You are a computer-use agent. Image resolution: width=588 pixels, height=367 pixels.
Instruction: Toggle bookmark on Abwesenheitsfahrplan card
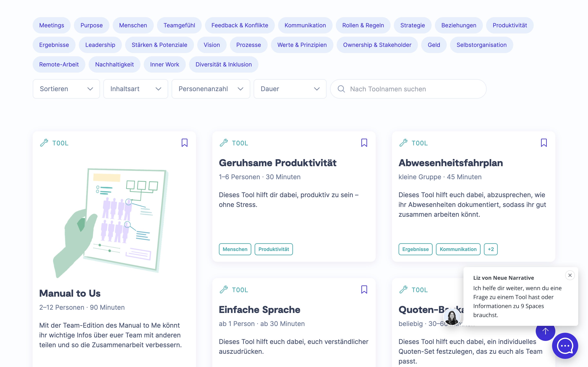pyautogui.click(x=543, y=143)
